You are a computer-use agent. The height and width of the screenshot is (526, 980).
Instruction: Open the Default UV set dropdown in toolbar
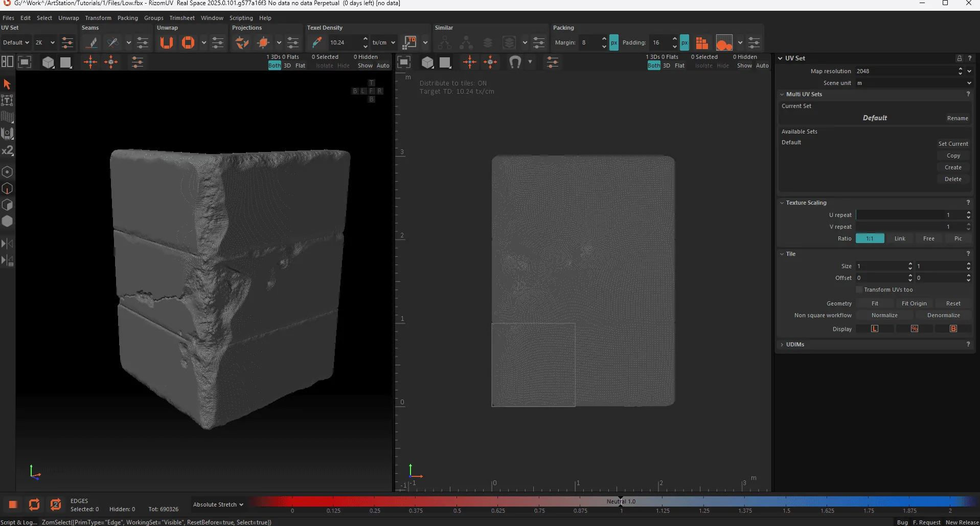tap(15, 42)
